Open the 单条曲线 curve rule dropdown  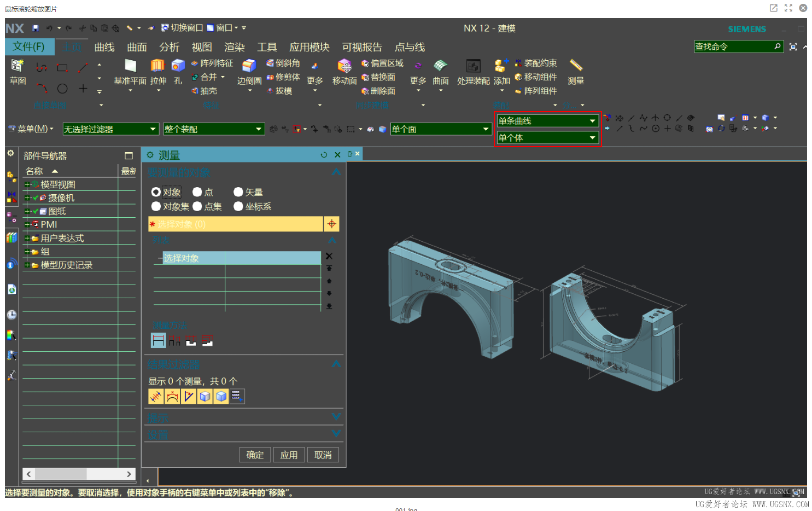click(x=547, y=121)
